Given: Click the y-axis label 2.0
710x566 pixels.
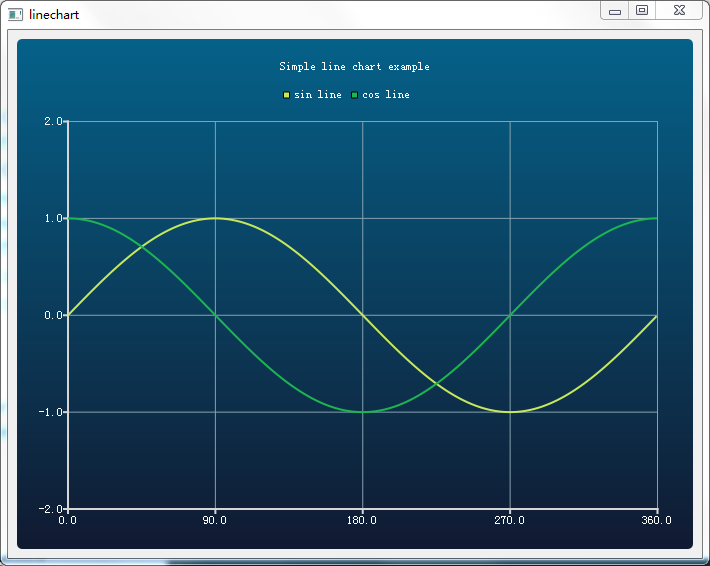Looking at the screenshot, I should pyautogui.click(x=53, y=121).
